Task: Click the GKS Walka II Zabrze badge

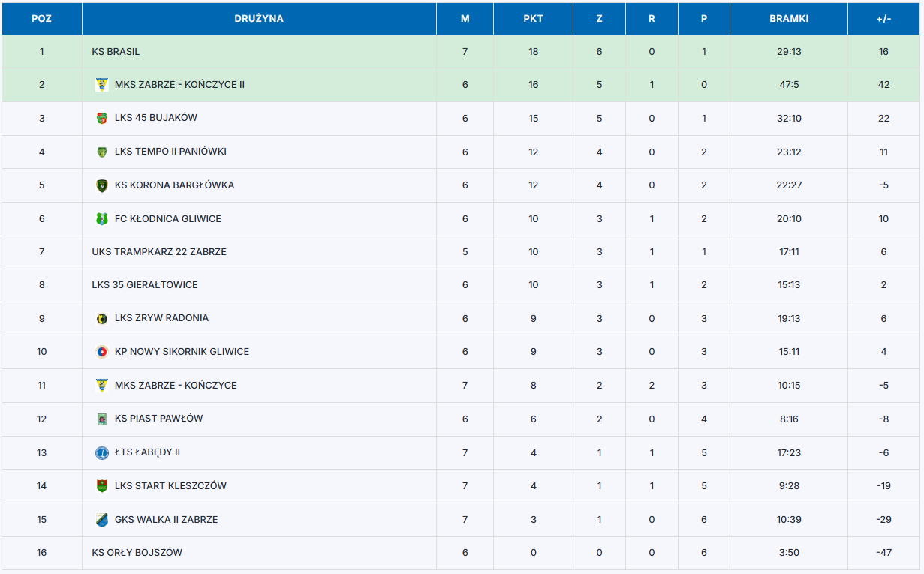Action: (102, 519)
